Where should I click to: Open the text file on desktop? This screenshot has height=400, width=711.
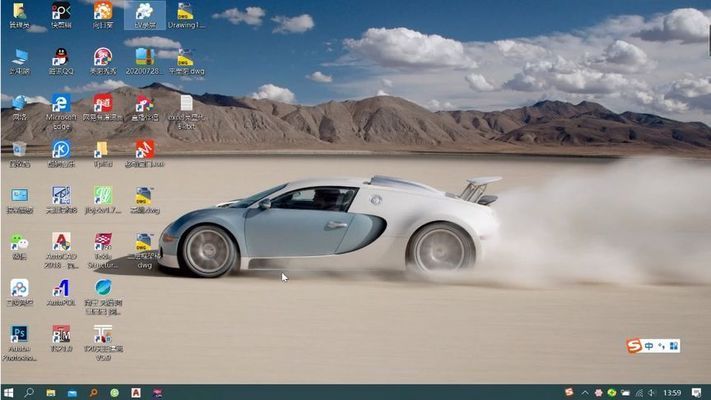[x=186, y=103]
